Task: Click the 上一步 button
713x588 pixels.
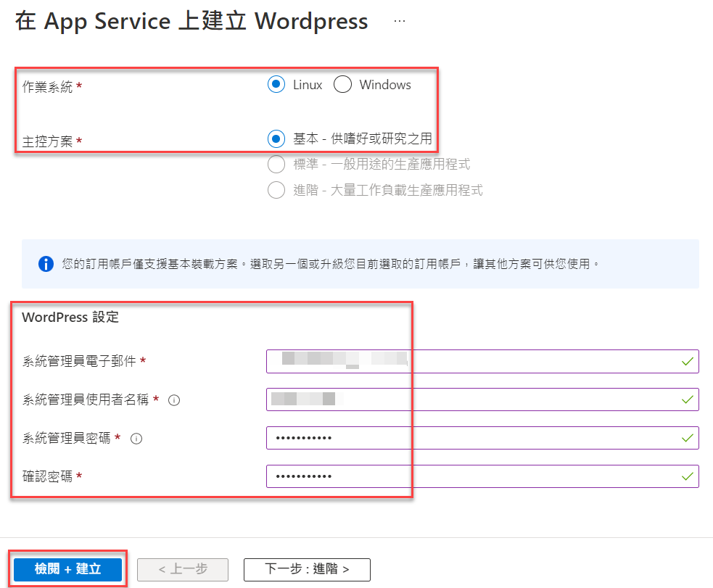Action: (183, 569)
